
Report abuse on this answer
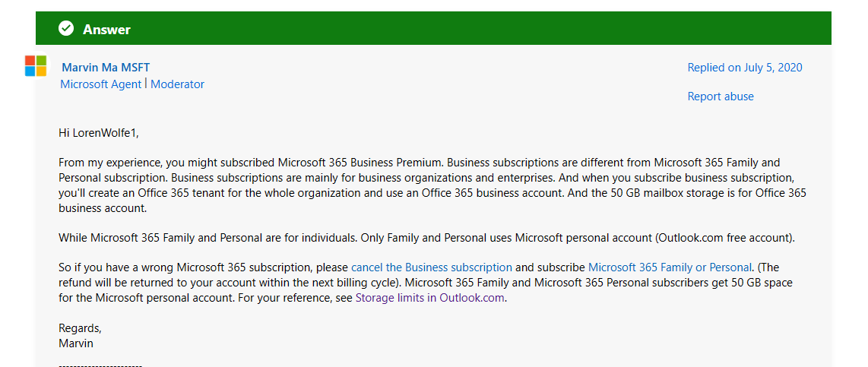(721, 96)
